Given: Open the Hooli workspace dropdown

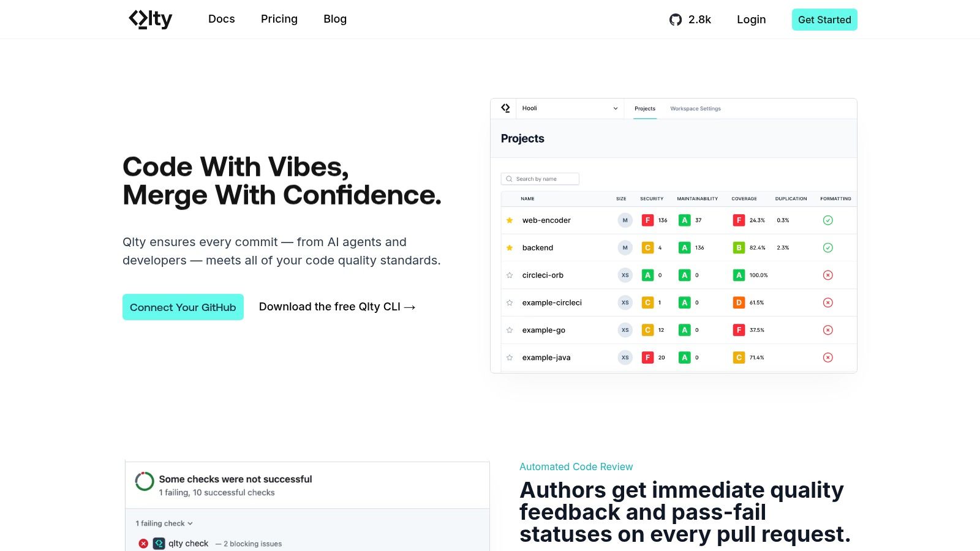Looking at the screenshot, I should tap(570, 108).
